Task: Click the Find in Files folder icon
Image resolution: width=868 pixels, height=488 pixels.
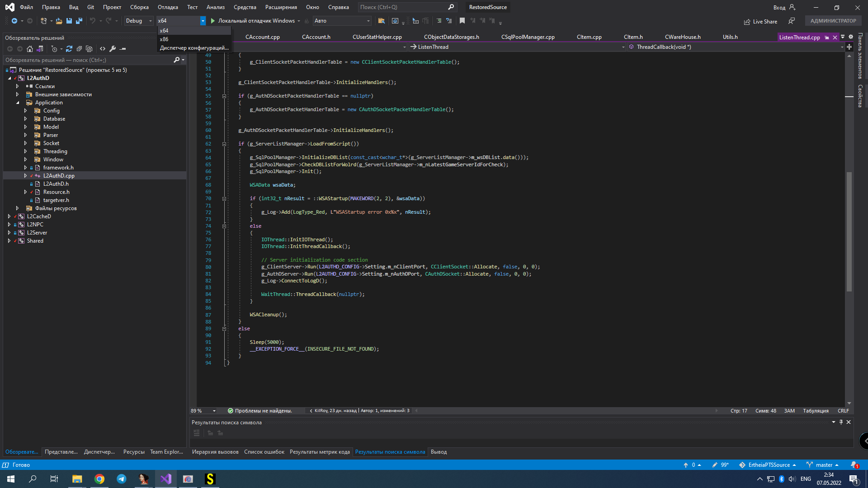Action: pyautogui.click(x=381, y=21)
